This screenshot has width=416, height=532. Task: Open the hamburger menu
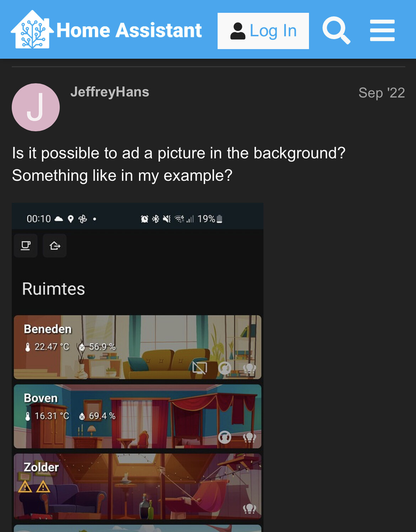[x=382, y=31]
